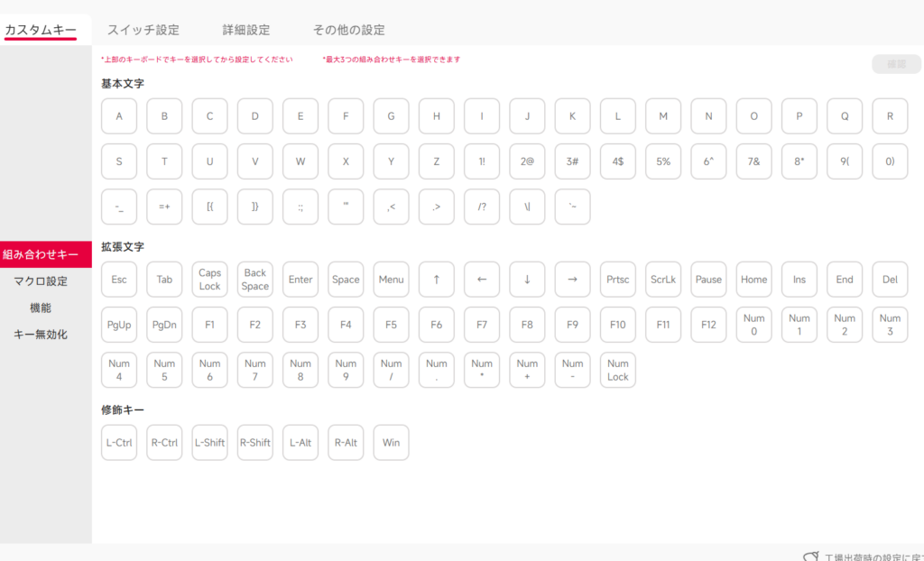The image size is (924, 561).
Task: Choose the Num Lock key
Action: [x=617, y=370]
